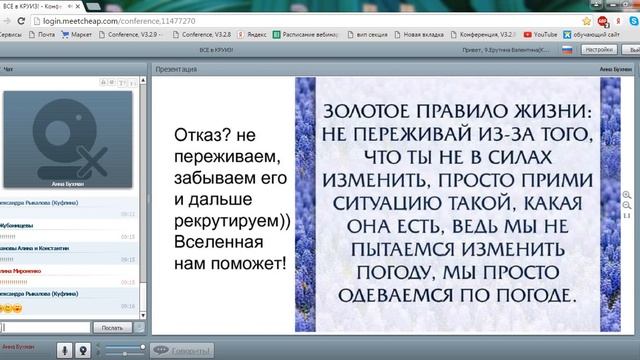Switch language using the Russian flag icon

[567, 50]
